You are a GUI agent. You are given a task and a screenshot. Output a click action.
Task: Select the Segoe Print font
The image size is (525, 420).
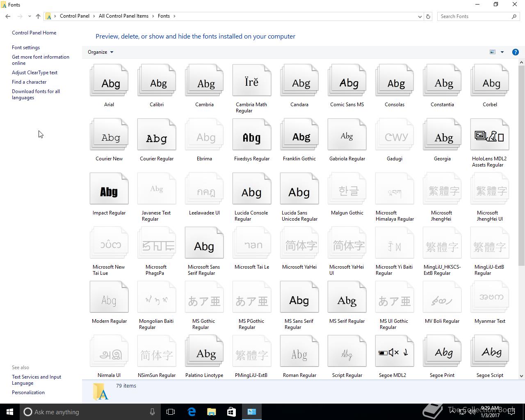(x=442, y=351)
